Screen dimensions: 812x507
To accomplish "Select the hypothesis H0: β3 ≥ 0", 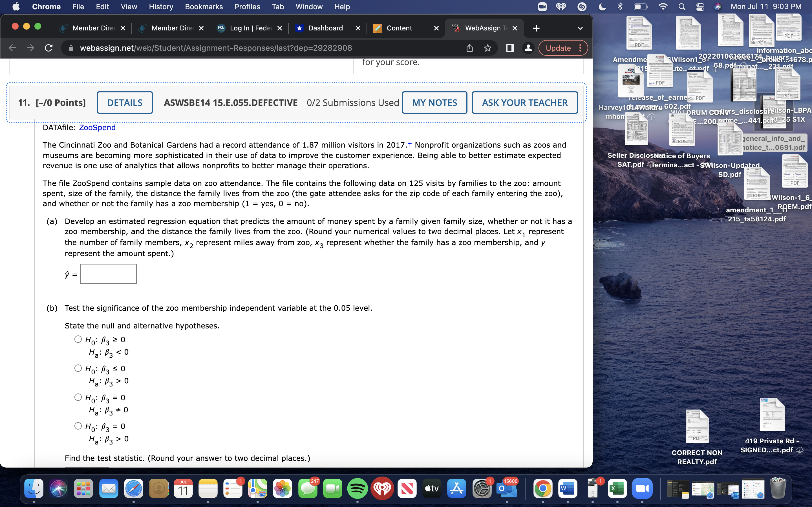I will 78,339.
